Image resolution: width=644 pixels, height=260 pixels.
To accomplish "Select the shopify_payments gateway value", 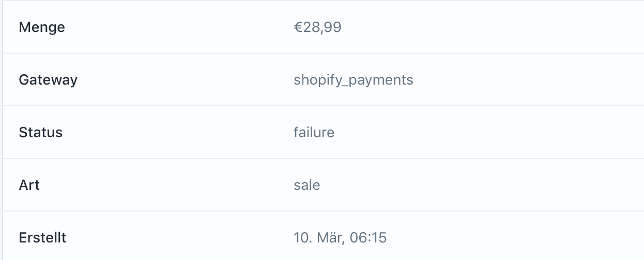I will pyautogui.click(x=354, y=79).
